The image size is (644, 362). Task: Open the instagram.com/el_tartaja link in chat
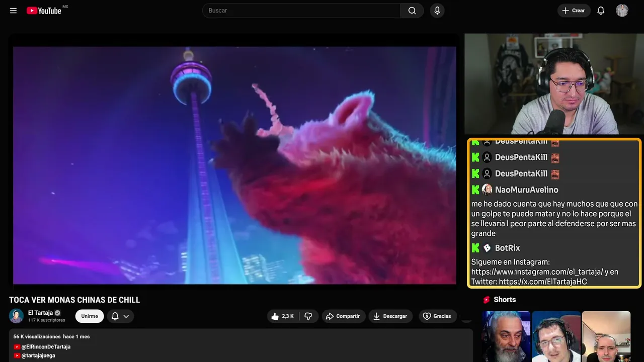tap(537, 272)
